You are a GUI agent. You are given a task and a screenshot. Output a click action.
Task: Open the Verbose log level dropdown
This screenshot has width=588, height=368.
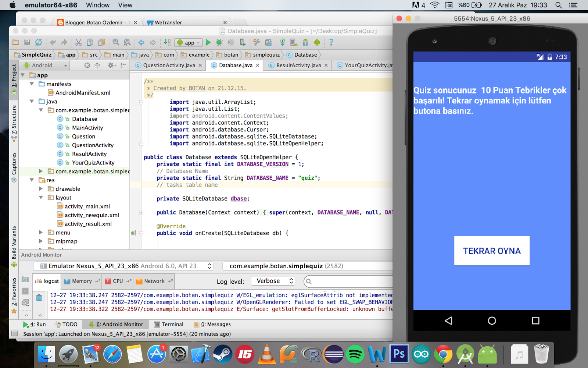[x=273, y=281]
